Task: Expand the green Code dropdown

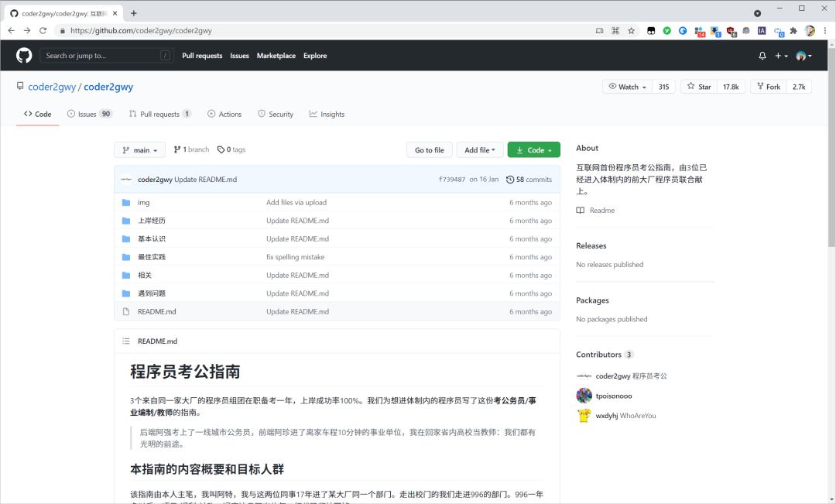Action: tap(533, 150)
